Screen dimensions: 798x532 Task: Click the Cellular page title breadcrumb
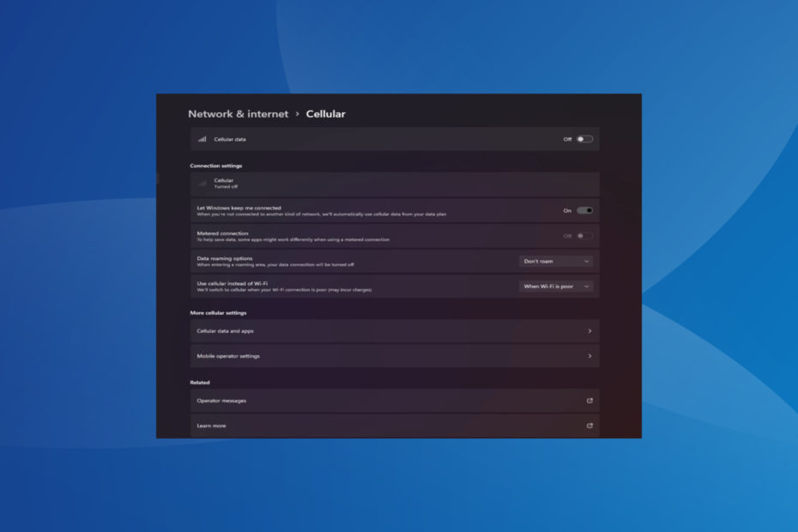pyautogui.click(x=326, y=113)
